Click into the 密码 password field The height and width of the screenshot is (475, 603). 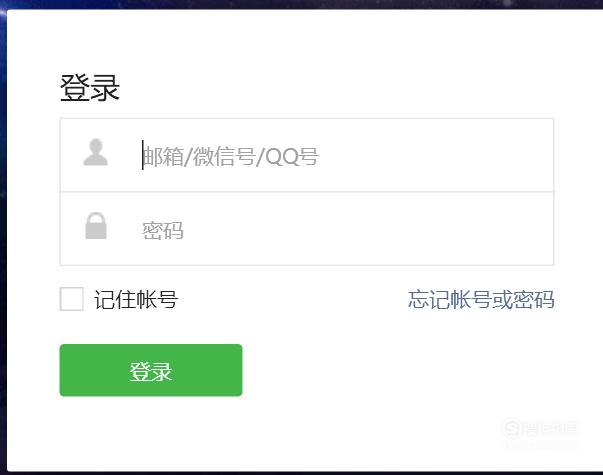[x=307, y=228]
